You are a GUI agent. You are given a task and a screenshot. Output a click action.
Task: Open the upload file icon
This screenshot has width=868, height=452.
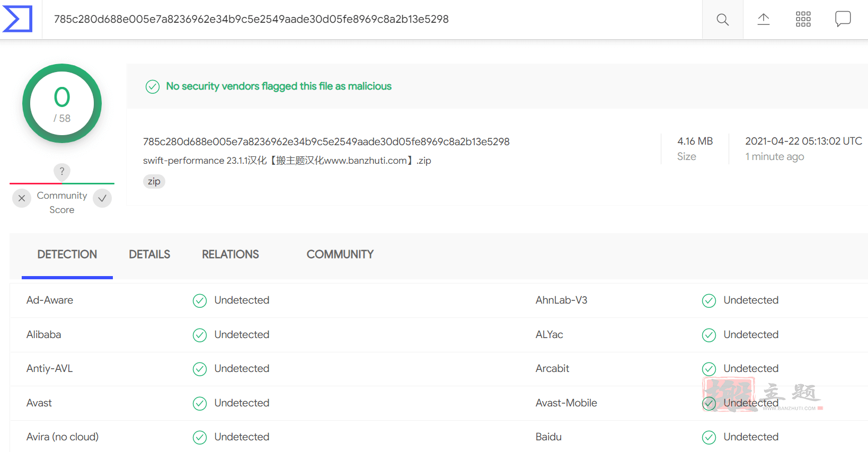click(763, 20)
